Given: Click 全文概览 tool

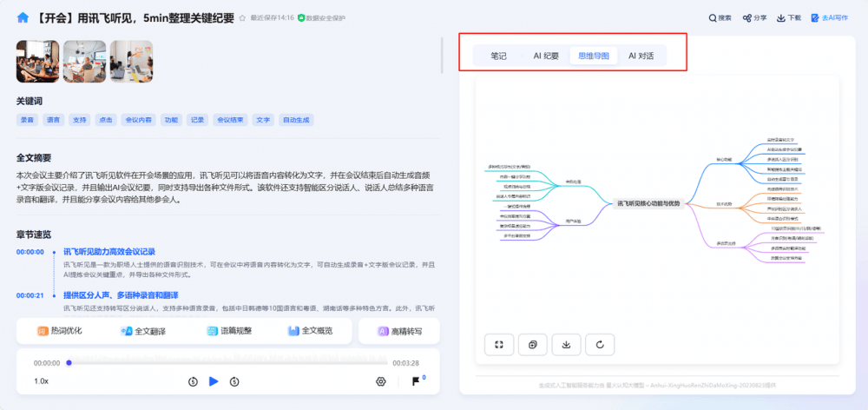Looking at the screenshot, I should 310,331.
